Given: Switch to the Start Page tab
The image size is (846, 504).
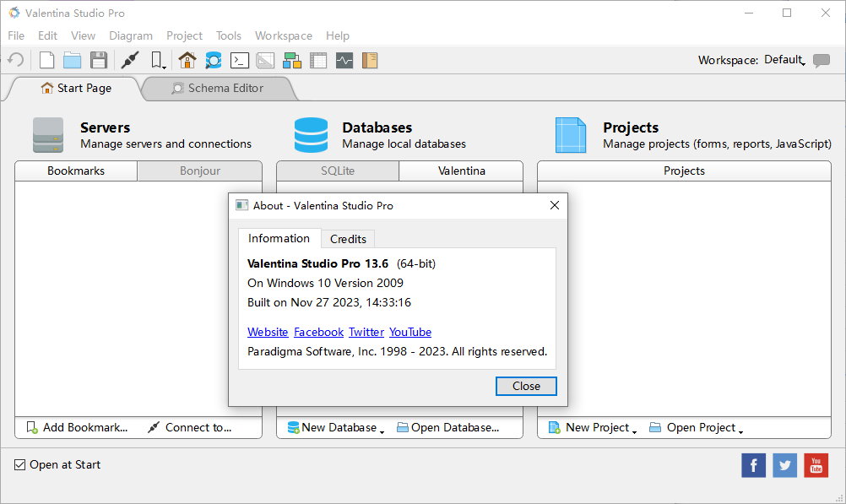Looking at the screenshot, I should pos(75,89).
